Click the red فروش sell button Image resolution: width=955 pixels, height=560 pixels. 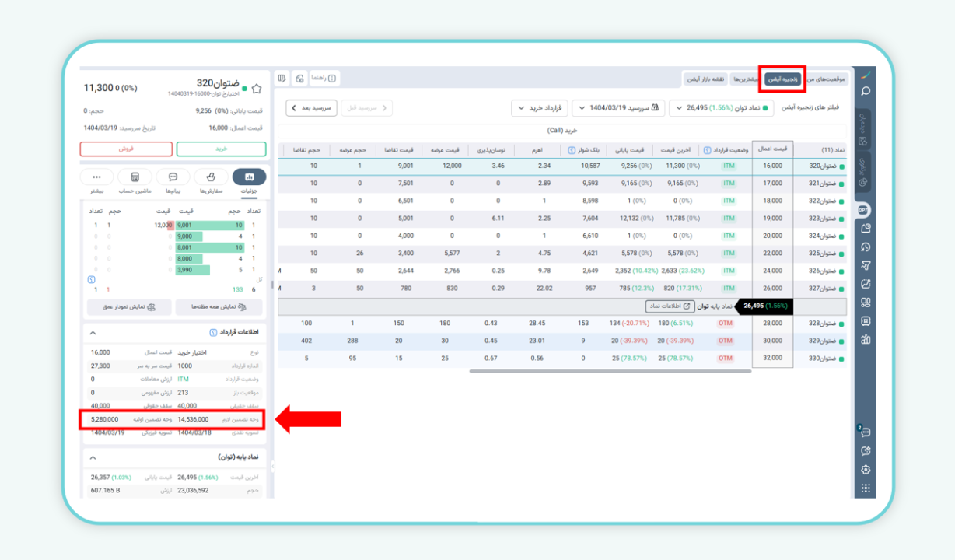click(x=126, y=149)
